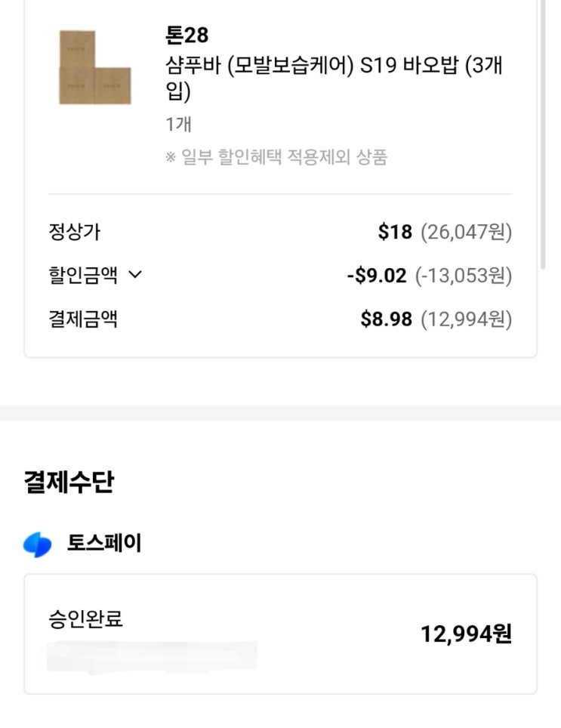Click the 승인완료 approval status
561x728 pixels.
pos(85,620)
